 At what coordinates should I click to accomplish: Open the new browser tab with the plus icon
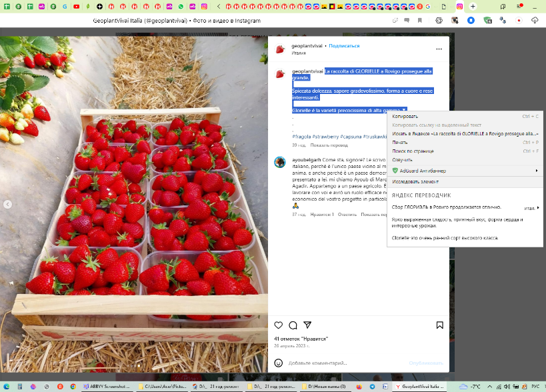click(473, 6)
